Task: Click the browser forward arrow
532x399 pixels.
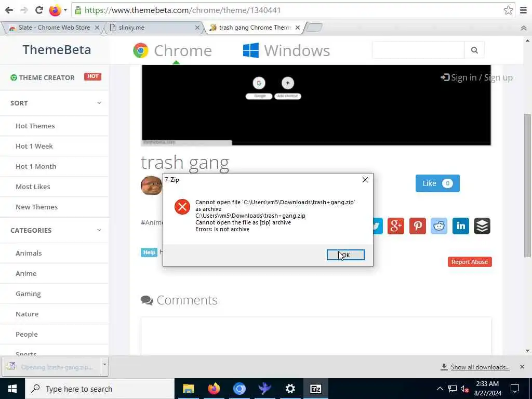Action: pos(24,10)
